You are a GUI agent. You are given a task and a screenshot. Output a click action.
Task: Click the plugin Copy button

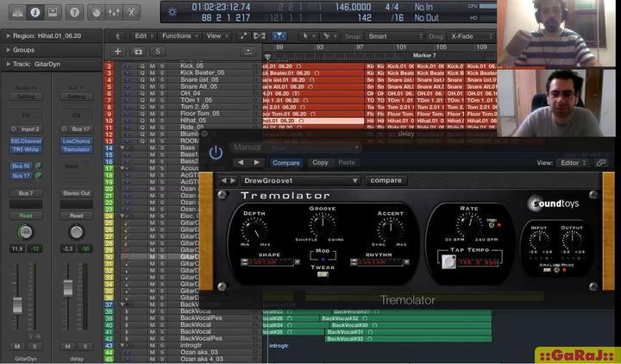coord(320,162)
